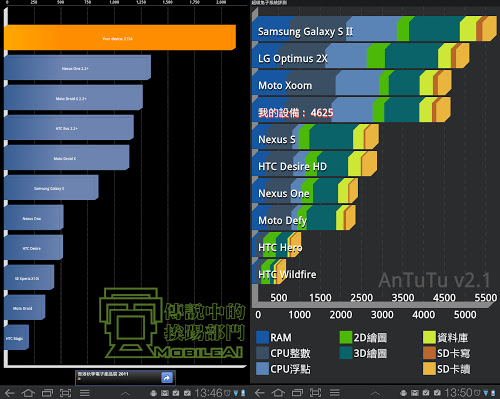Tap the screenshot capture icon beside the 13:46 bar
Viewport: 500px width, 399px height.
click(x=65, y=393)
